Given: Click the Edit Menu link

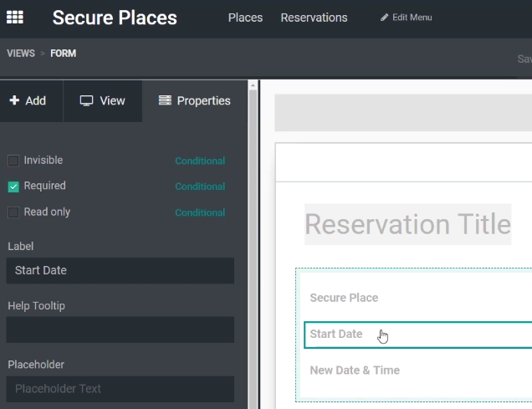Looking at the screenshot, I should tap(407, 18).
